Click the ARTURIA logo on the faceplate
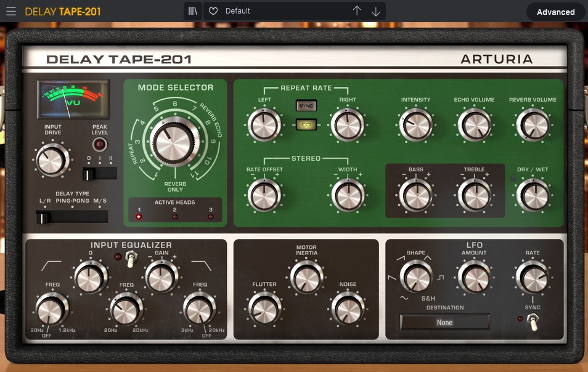 497,59
